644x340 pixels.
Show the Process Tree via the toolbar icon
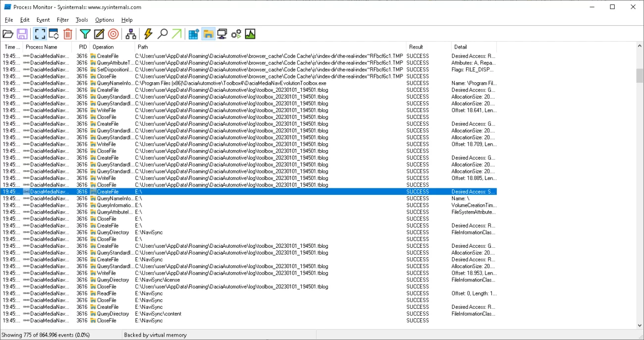pos(131,34)
